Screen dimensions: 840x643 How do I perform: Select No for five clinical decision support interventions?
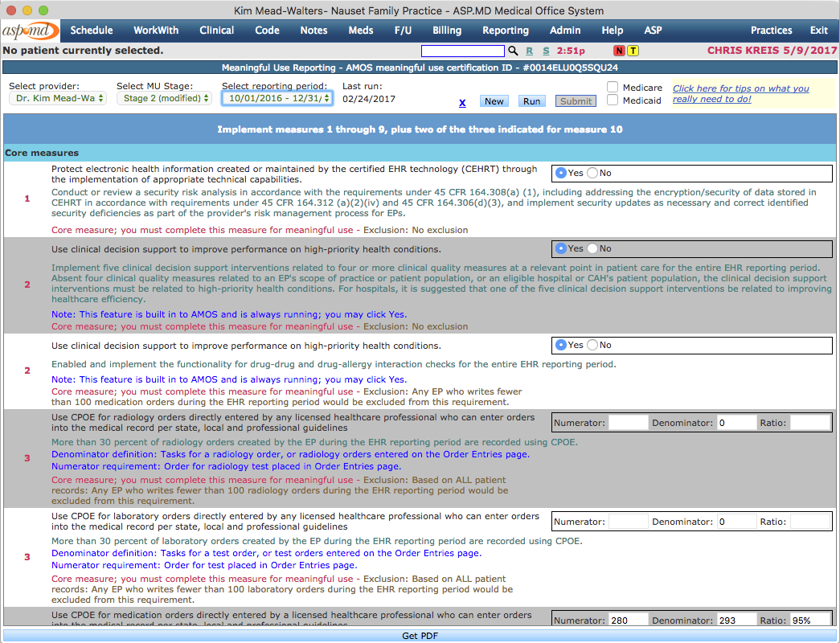point(592,248)
